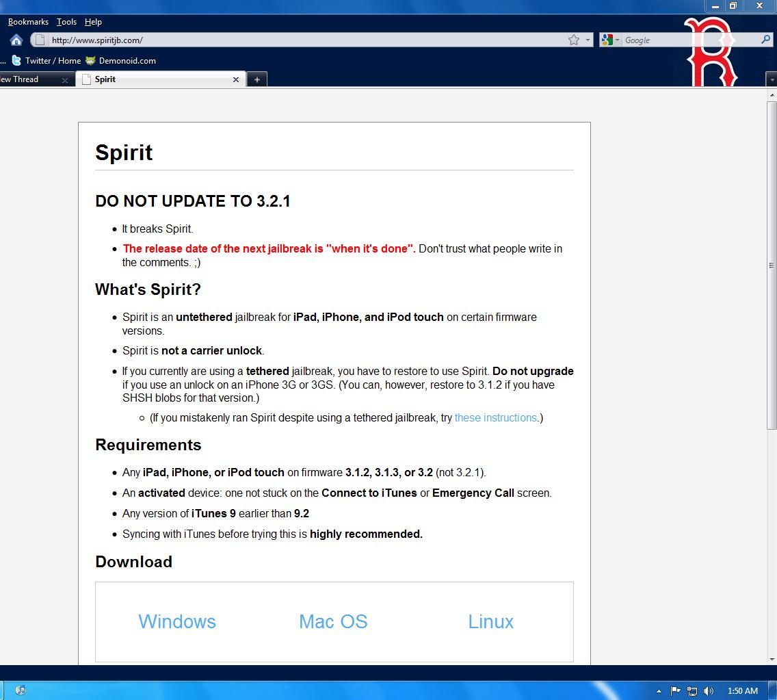Click the iTunes icon in the taskbar
Screen dimensions: 777x700
(x=21, y=690)
